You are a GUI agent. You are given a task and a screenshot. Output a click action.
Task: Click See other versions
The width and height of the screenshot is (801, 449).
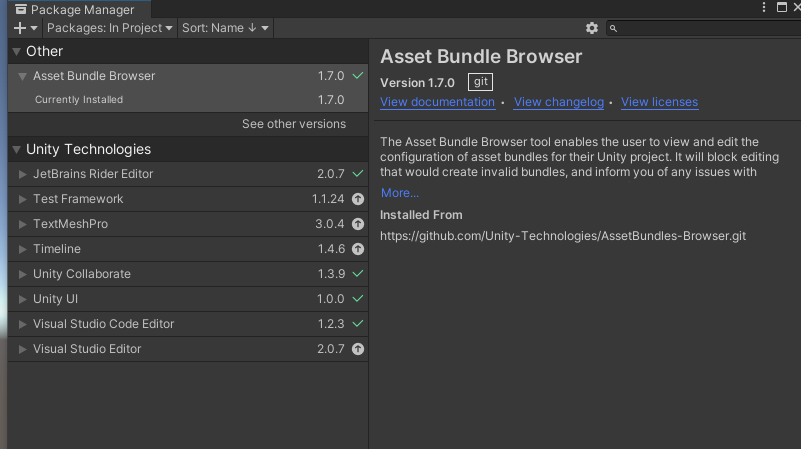click(294, 124)
